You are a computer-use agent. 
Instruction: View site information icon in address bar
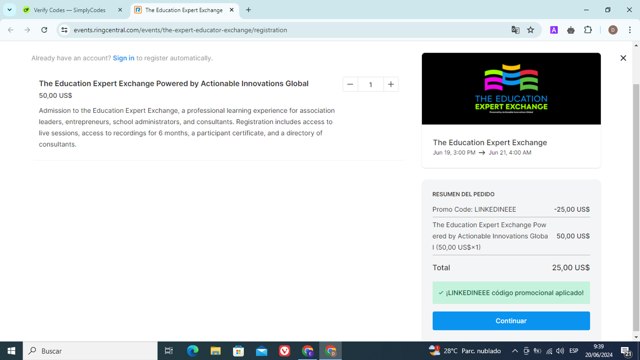[x=64, y=30]
